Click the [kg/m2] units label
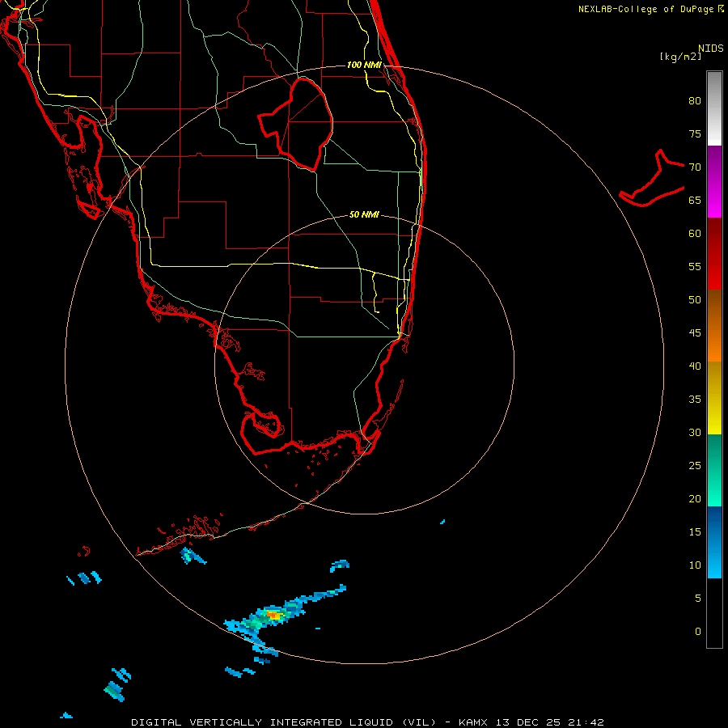This screenshot has height=728, width=728. pos(680,57)
